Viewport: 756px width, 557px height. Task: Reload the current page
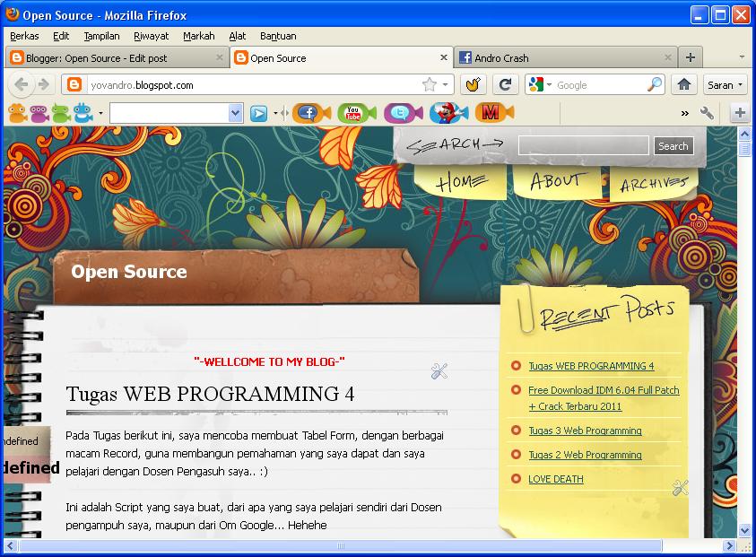tap(505, 85)
